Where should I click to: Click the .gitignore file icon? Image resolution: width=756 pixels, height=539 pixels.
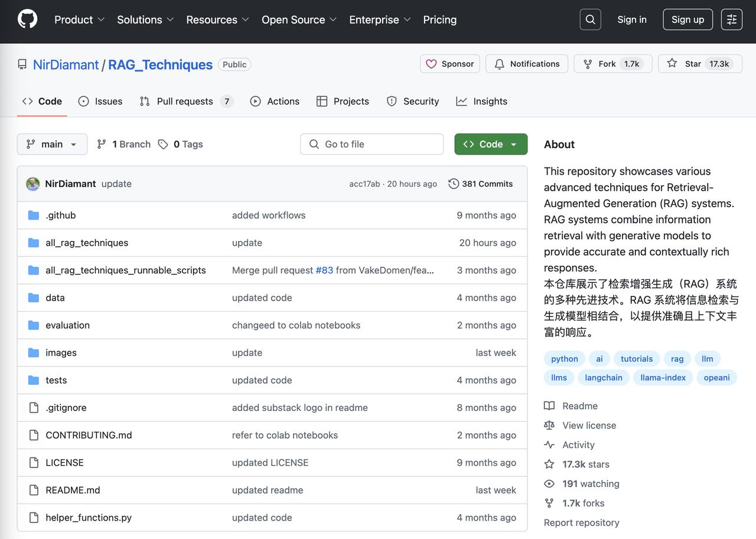coord(34,407)
